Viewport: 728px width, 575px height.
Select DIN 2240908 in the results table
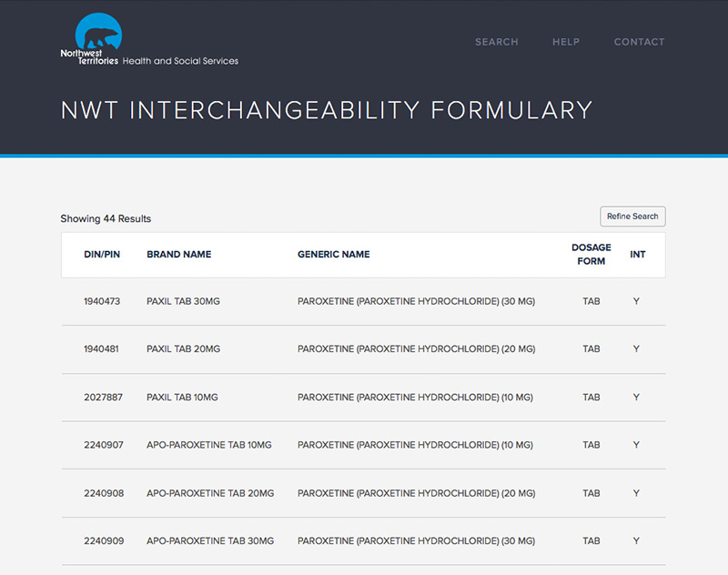[x=102, y=493]
